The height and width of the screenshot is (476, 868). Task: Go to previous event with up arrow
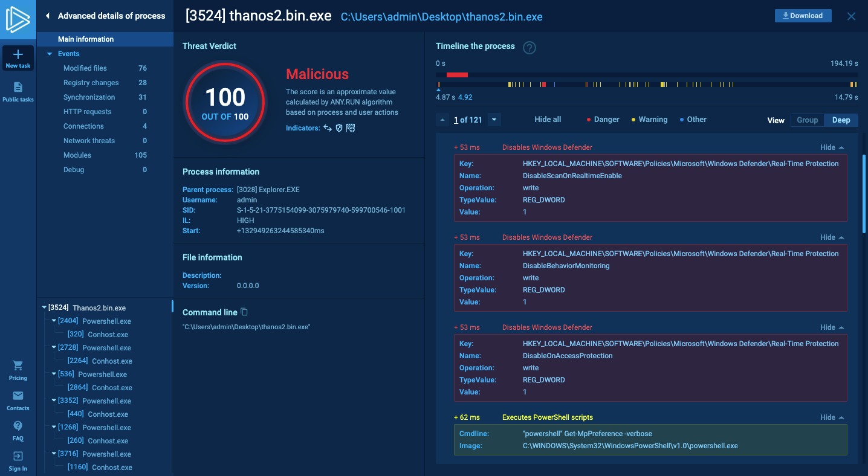442,120
